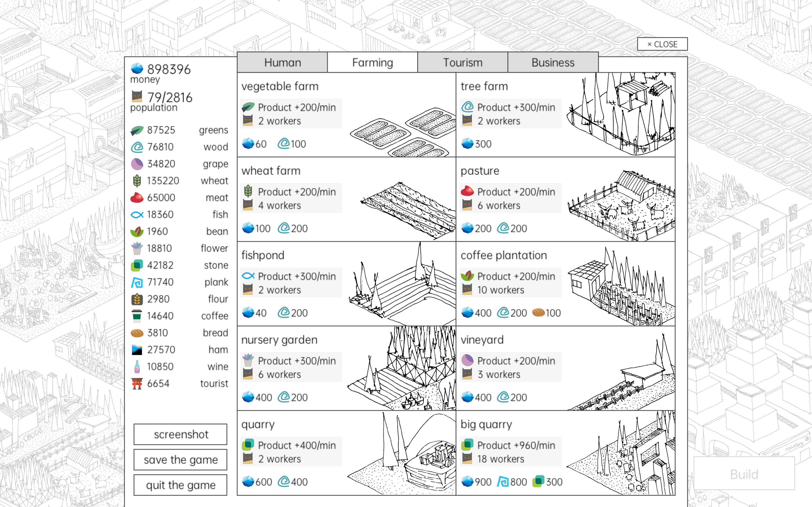Choose the coffee plantation building card
This screenshot has width=812, height=507.
565,284
